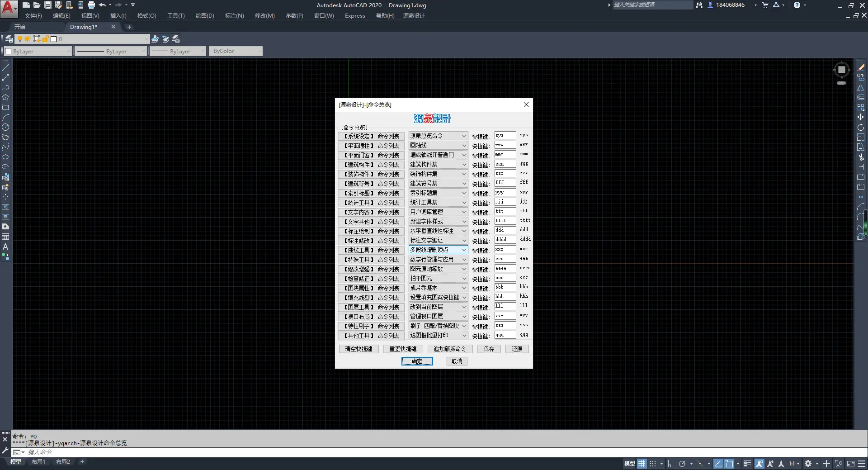This screenshot has height=470, width=868.
Task: Click the 重置快捷键 button
Action: (x=403, y=349)
